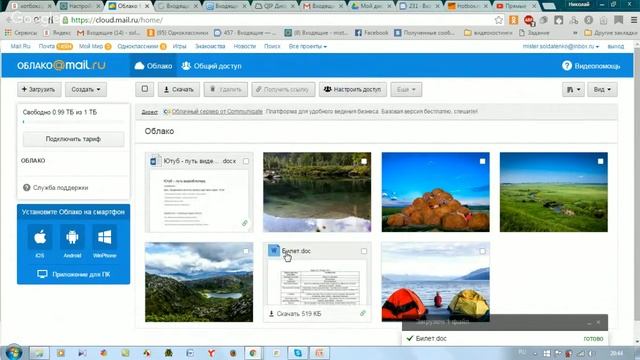This screenshot has height=360, width=640.
Task: Switch to the Общий доступ tab
Action: point(211,66)
